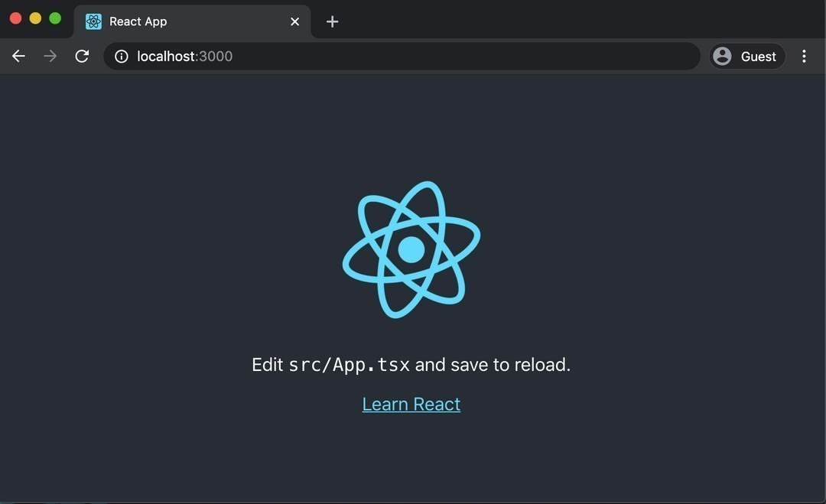Viewport: 826px width, 504px height.
Task: Click the forward navigation arrow
Action: pos(50,56)
